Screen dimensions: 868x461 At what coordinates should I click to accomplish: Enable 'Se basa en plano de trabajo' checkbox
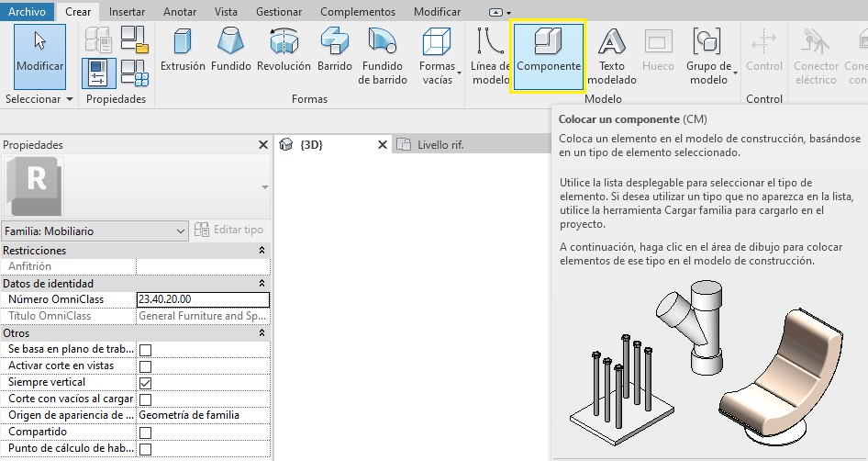point(145,350)
